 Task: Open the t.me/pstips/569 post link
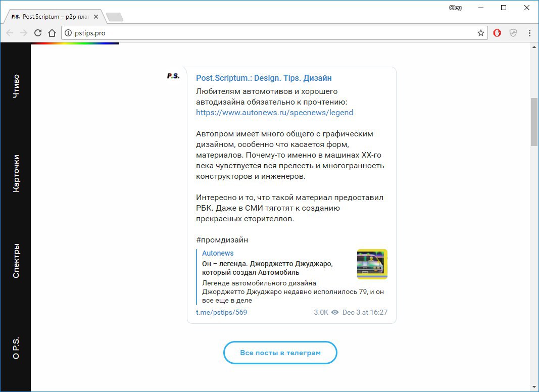click(221, 312)
